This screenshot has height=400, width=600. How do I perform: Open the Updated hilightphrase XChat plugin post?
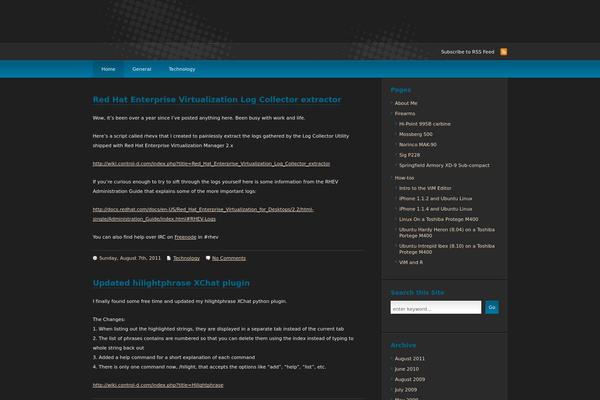[x=171, y=283]
